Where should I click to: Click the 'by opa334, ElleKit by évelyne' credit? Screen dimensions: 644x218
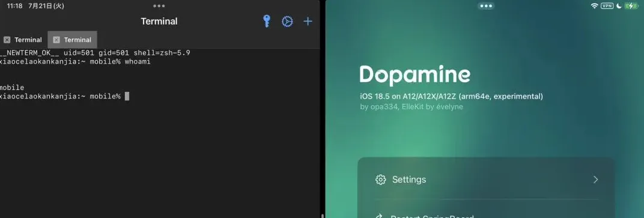[x=411, y=107]
